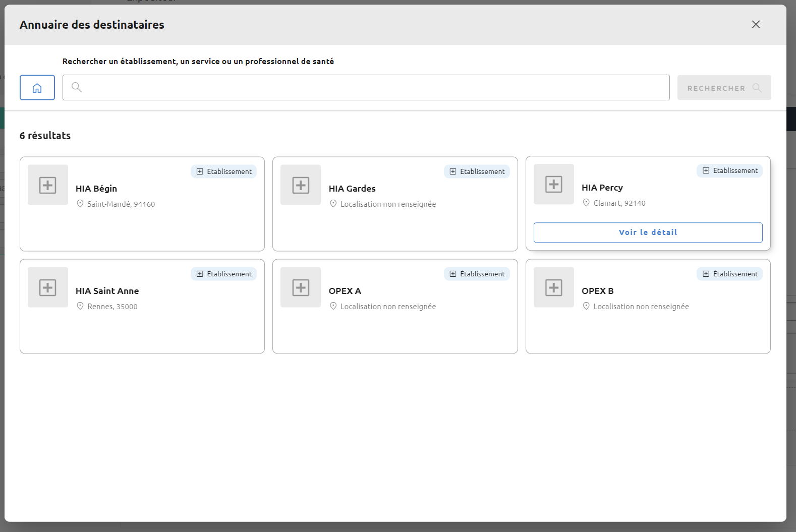Screen dimensions: 796x532
Task: Click the home icon button
Action: click(x=37, y=88)
